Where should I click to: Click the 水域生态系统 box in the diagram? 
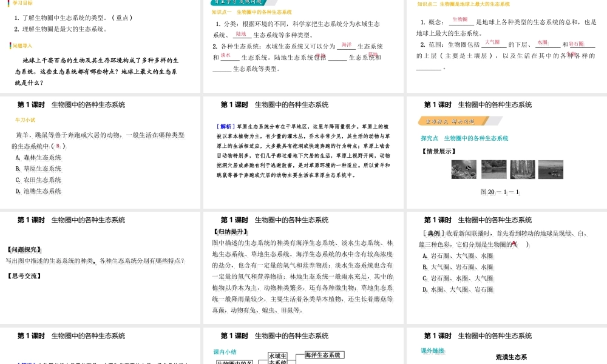click(278, 359)
